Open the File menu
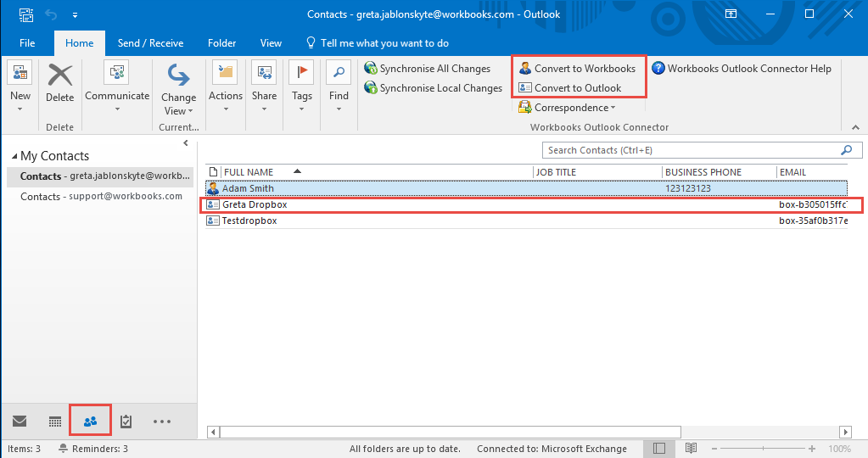The image size is (868, 458). coord(27,43)
